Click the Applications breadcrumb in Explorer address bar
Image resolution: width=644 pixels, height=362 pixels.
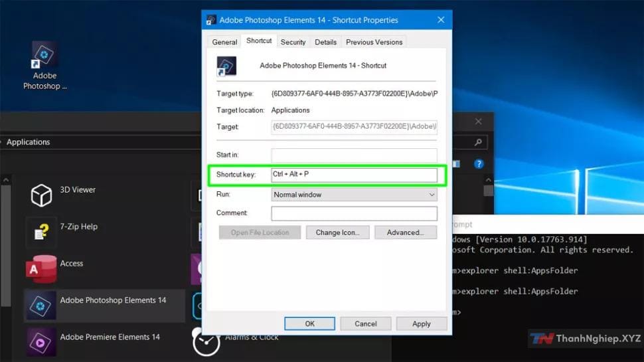click(x=28, y=142)
